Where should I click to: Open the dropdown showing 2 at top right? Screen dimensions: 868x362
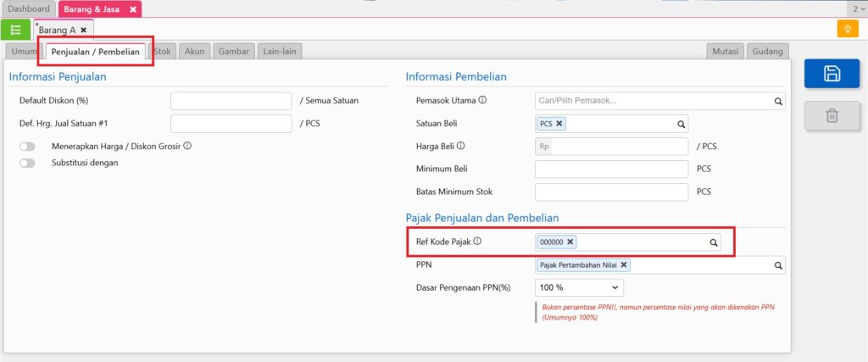[857, 8]
